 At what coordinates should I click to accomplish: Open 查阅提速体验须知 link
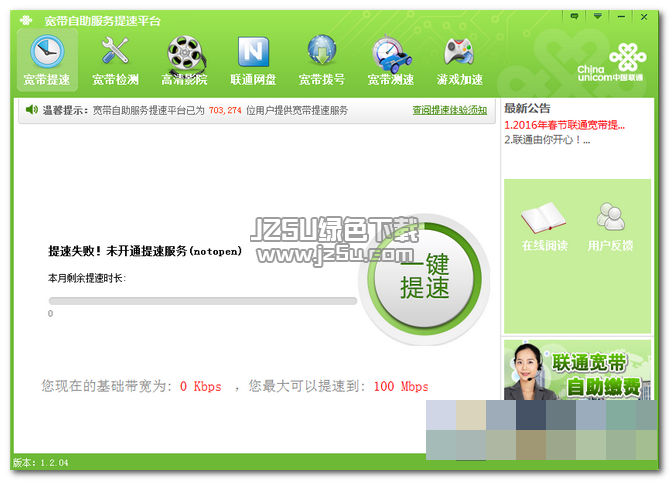[x=450, y=110]
